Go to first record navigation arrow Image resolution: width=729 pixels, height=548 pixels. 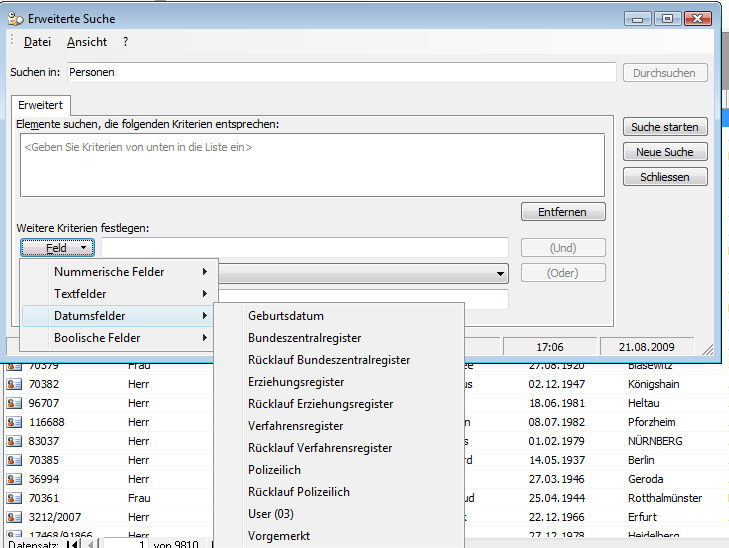click(72, 544)
